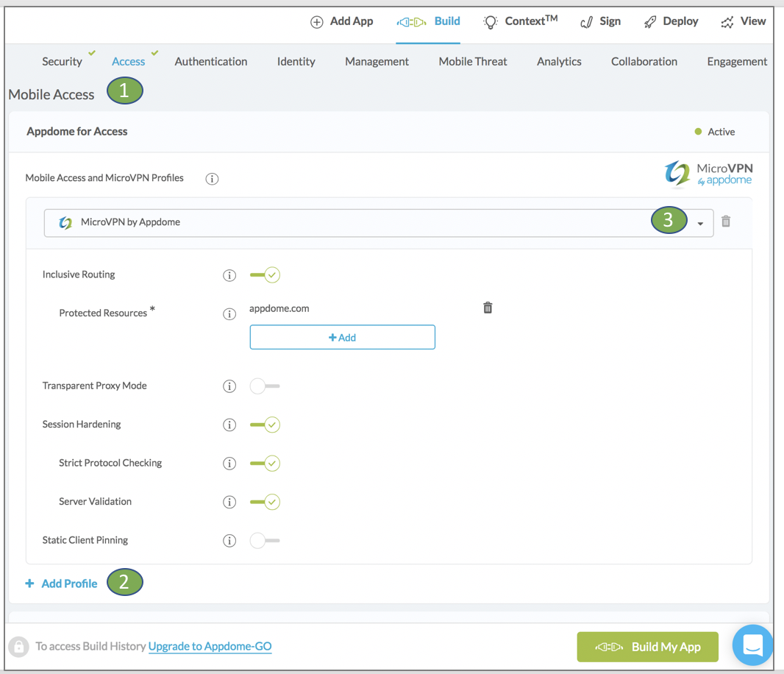This screenshot has width=784, height=674.
Task: Enable Transparent Proxy Mode toggle
Action: tap(265, 386)
